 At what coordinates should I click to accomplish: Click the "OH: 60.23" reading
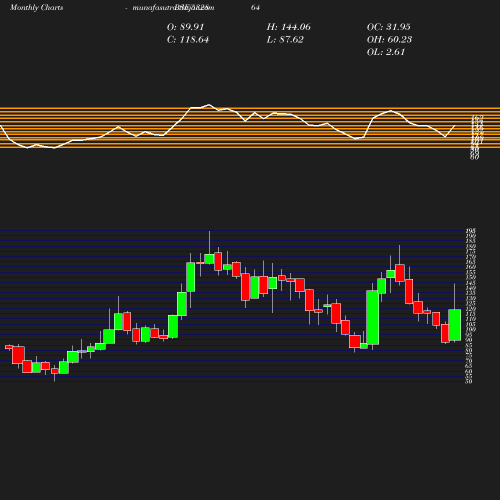pos(389,39)
